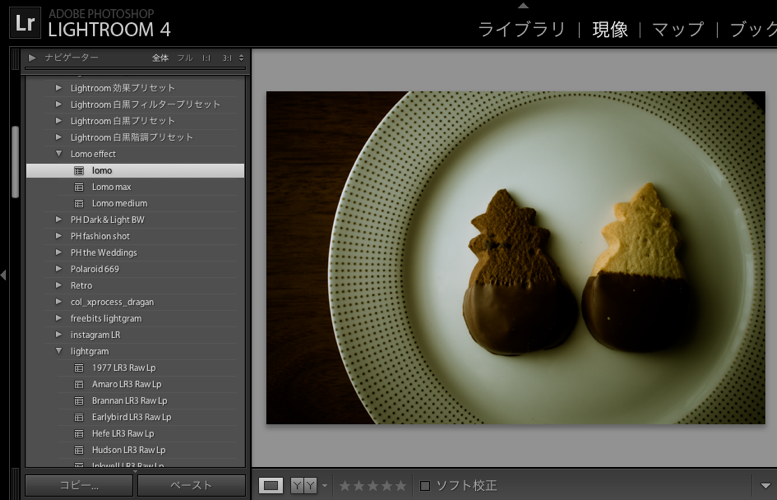Viewport: 777px width, 500px height.
Task: Set Navigator zoom to 全体
Action: (x=160, y=58)
